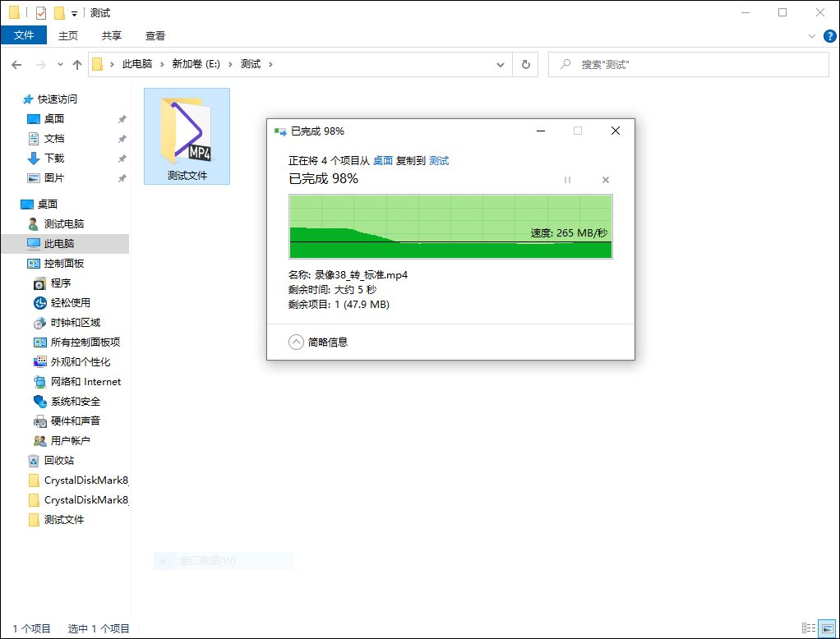Unpin 桌面 using its pin icon
Screen dimensions: 840x639
click(122, 119)
